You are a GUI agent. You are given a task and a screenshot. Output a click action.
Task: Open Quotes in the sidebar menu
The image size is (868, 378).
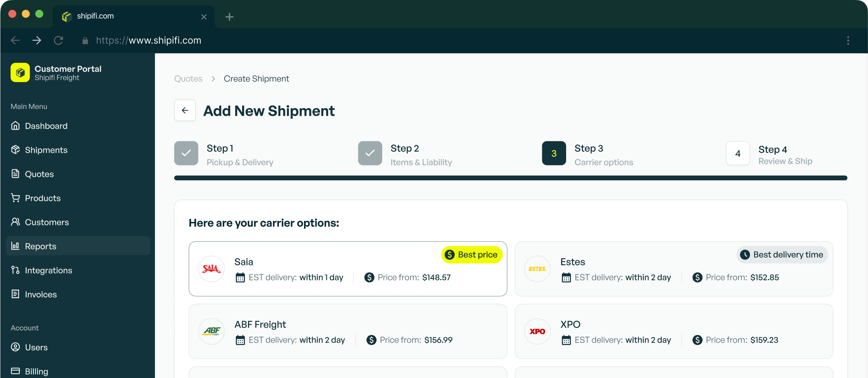(x=39, y=174)
